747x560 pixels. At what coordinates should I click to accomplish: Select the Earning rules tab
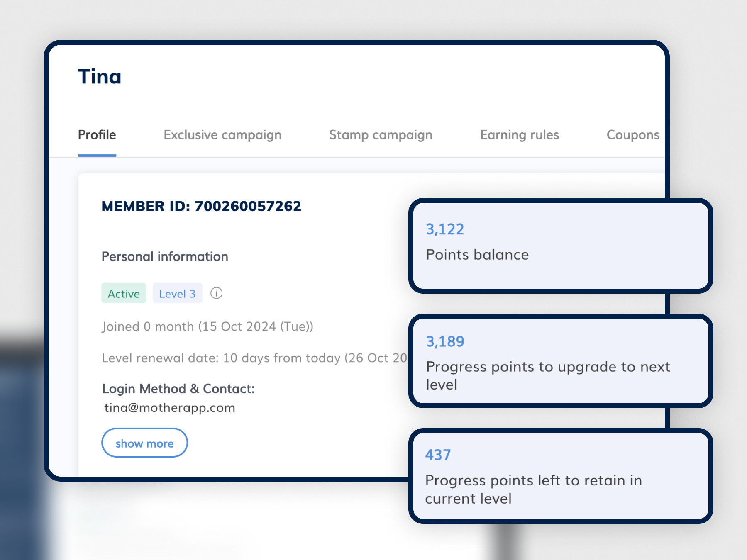pyautogui.click(x=519, y=135)
